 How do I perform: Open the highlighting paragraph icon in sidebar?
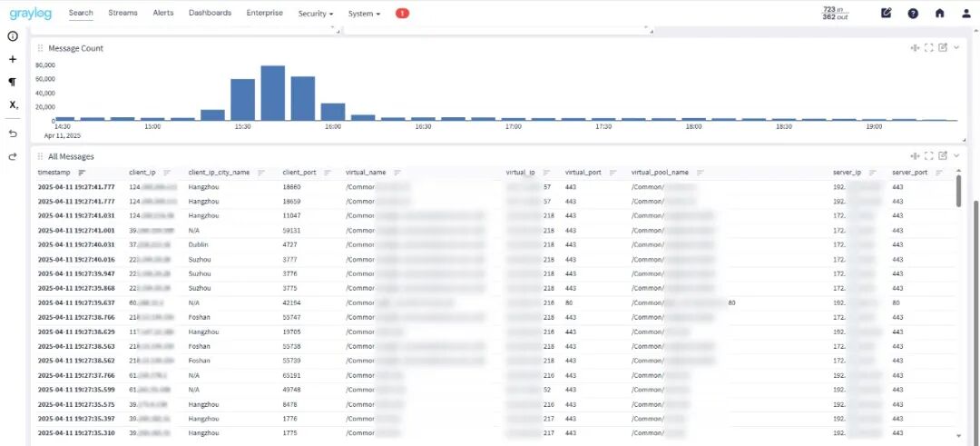click(13, 82)
